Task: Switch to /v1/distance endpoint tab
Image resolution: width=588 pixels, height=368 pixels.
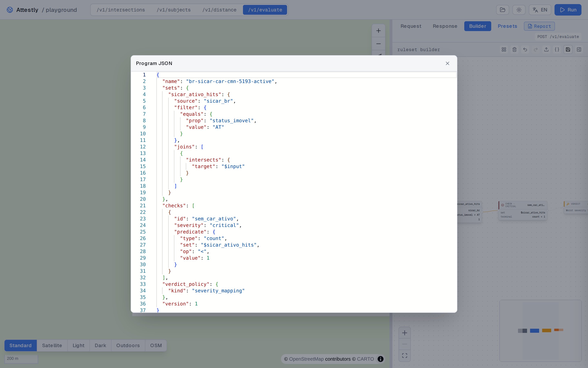Action: click(x=219, y=10)
